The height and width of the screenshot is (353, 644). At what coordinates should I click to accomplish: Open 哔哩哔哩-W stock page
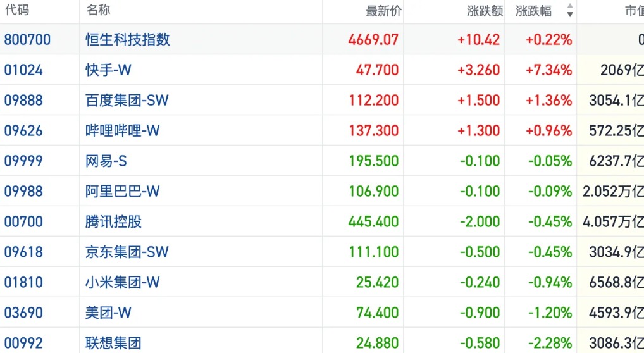click(x=122, y=131)
